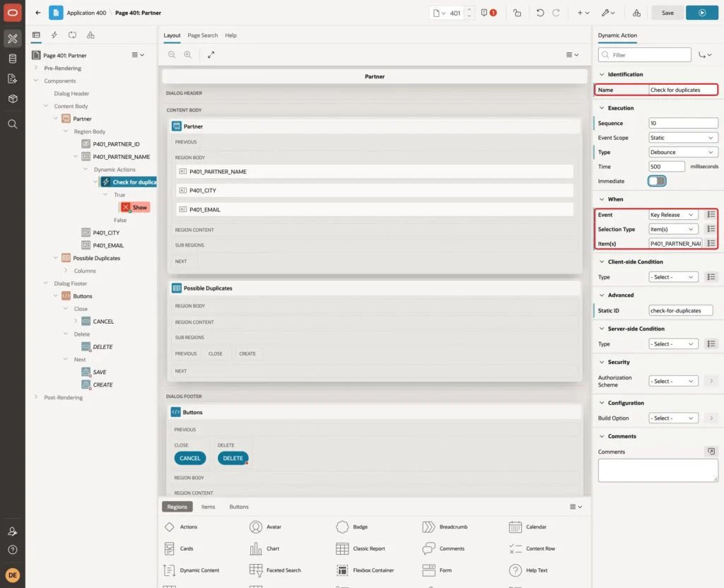Open Quick Pick list for Event

(711, 215)
